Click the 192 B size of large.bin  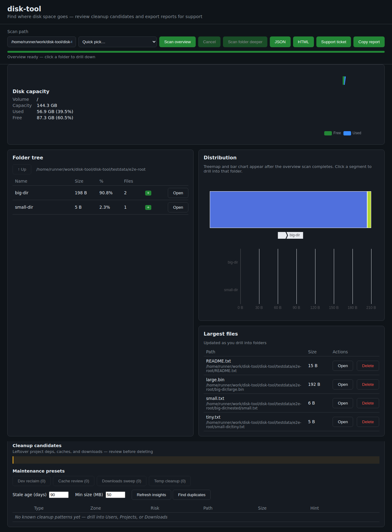point(314,384)
